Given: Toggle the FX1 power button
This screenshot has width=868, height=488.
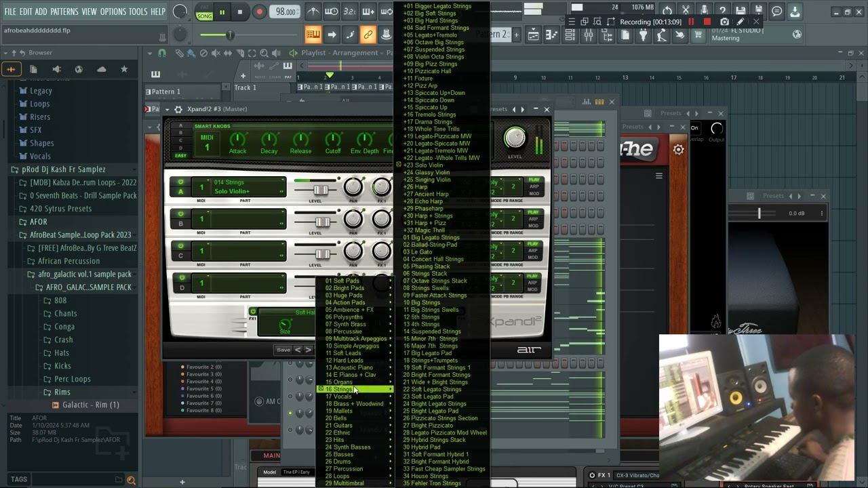Looking at the screenshot, I should 253,312.
